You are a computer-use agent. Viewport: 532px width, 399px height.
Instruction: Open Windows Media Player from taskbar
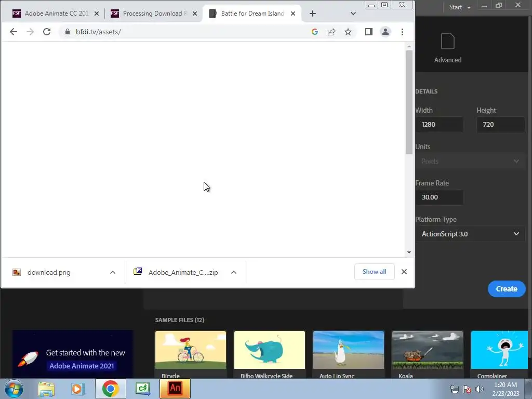77,389
